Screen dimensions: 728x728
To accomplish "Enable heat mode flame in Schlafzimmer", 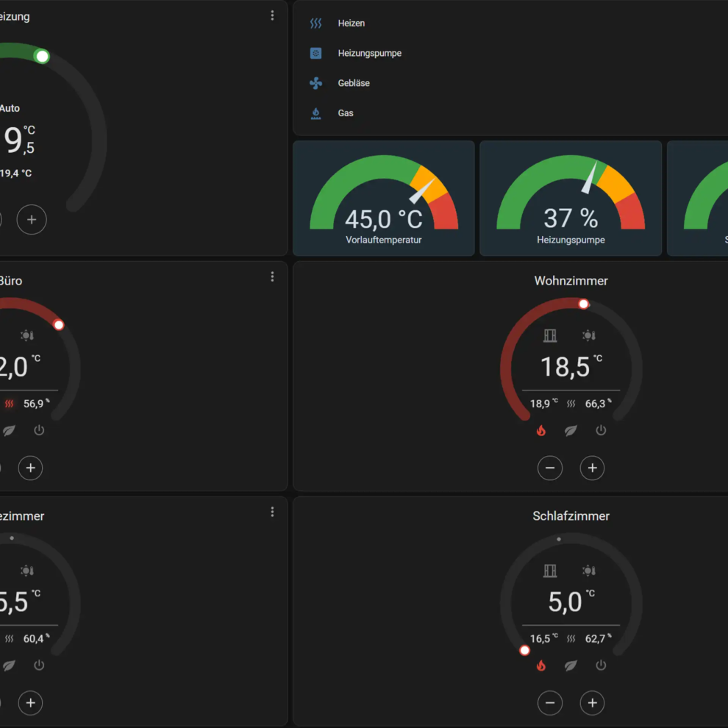I will [x=541, y=665].
